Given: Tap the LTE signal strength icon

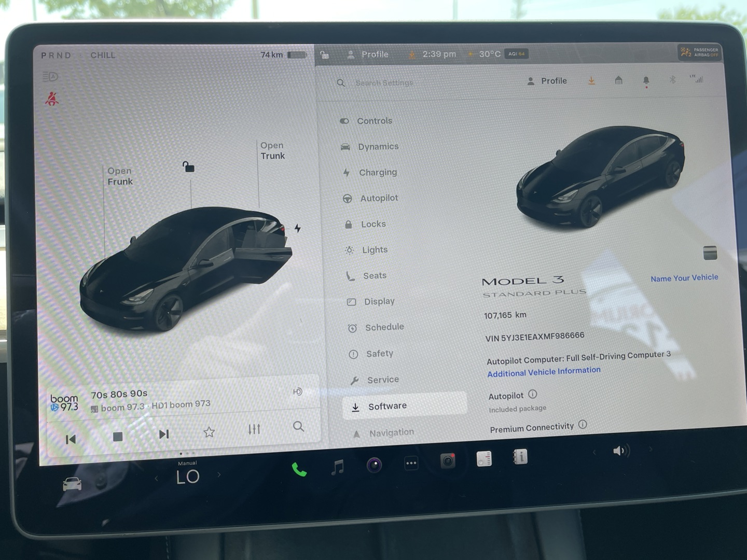Looking at the screenshot, I should tap(697, 79).
